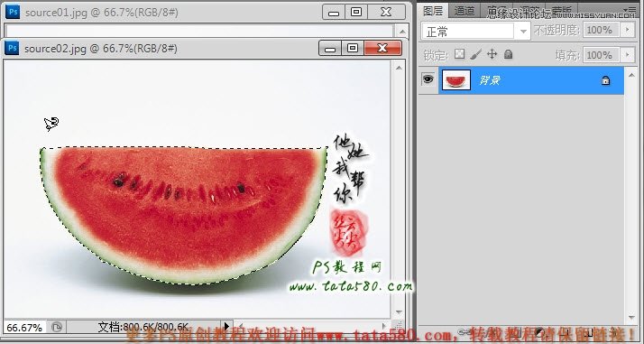644x344 pixels.
Task: Click Layers panel scrollbar up arrow
Action: (x=631, y=75)
